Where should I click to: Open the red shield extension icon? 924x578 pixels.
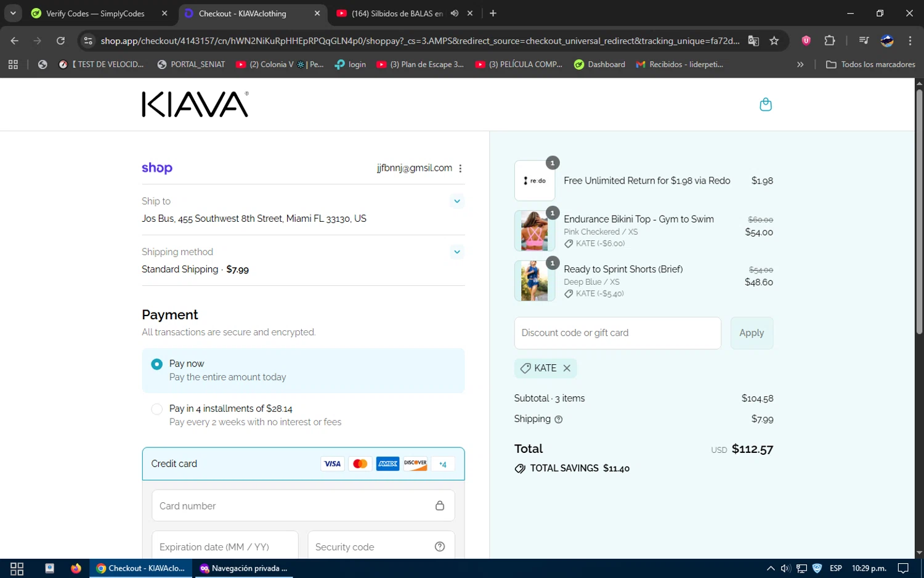(806, 41)
